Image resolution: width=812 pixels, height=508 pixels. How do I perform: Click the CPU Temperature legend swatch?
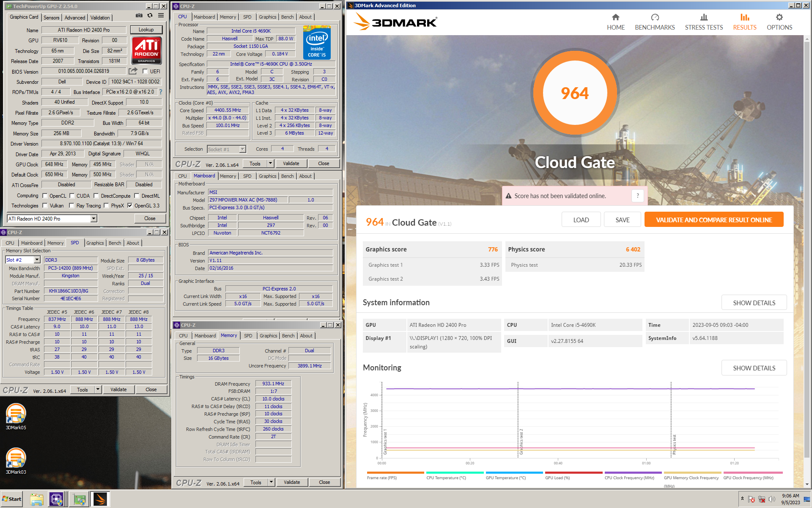[455, 472]
